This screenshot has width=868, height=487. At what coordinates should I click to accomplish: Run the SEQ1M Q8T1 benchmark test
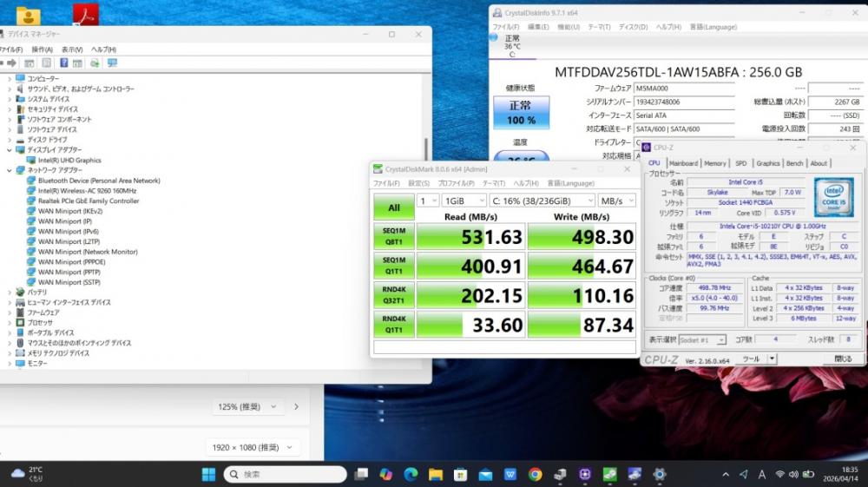pos(394,236)
